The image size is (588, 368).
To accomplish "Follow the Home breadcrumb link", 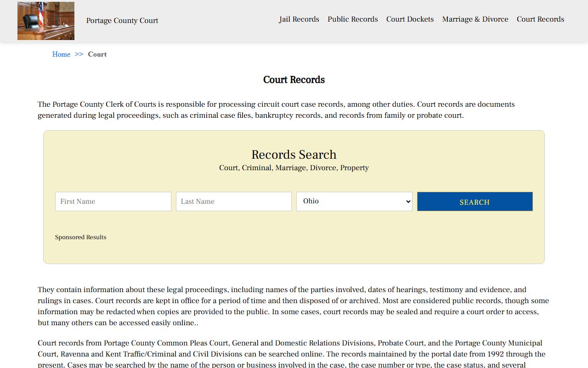I will click(x=61, y=54).
